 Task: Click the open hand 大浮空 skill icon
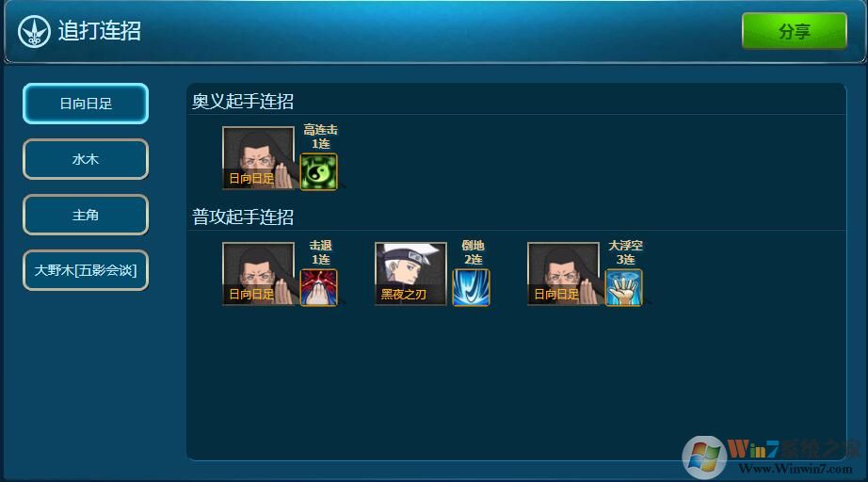coord(624,288)
